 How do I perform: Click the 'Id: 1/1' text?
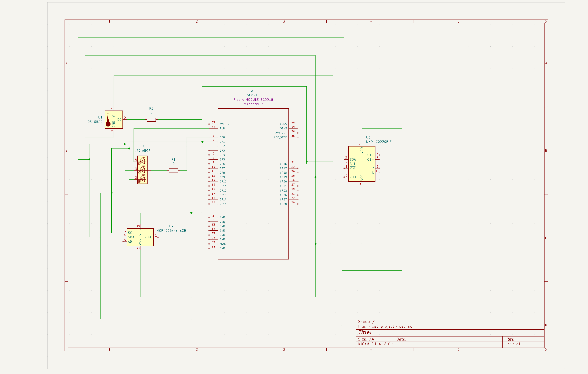pos(513,344)
